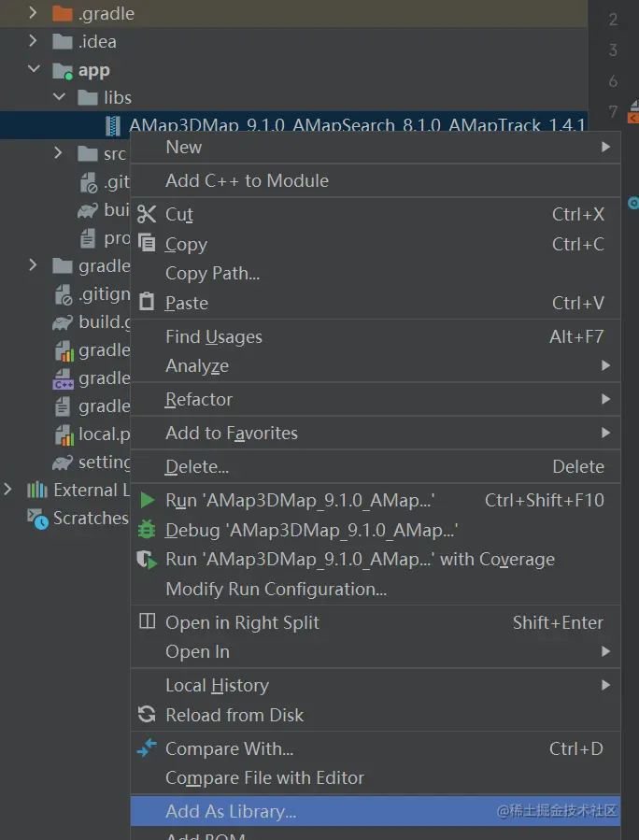Click line number 6 in editor gutter

(613, 81)
